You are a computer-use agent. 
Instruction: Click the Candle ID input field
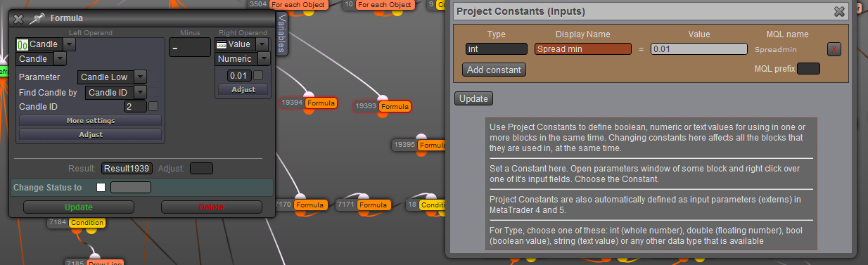(x=135, y=107)
